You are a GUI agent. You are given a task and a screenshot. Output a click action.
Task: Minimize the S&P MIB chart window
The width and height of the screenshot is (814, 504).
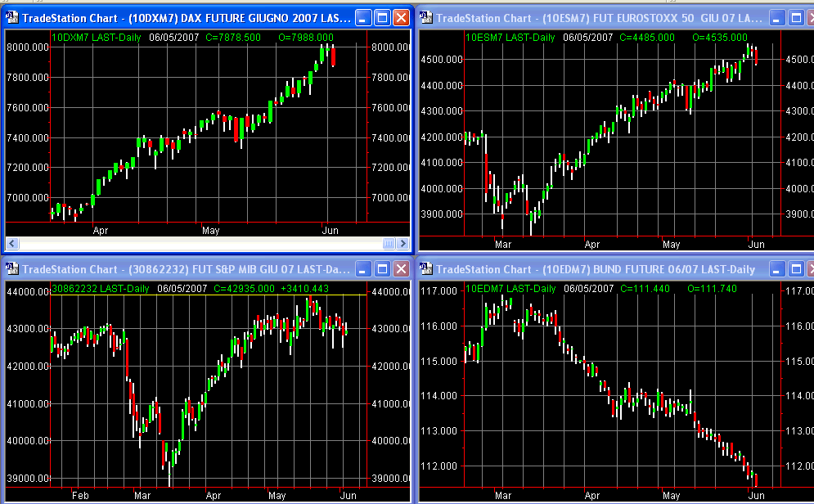click(363, 268)
